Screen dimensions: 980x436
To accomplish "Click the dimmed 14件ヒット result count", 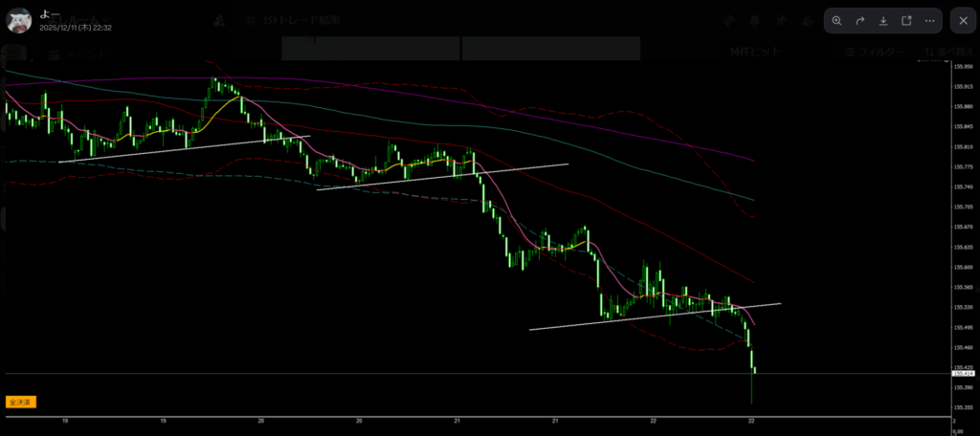I will point(755,52).
